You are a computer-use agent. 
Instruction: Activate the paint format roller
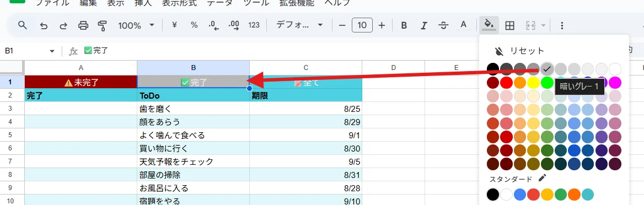coord(103,26)
